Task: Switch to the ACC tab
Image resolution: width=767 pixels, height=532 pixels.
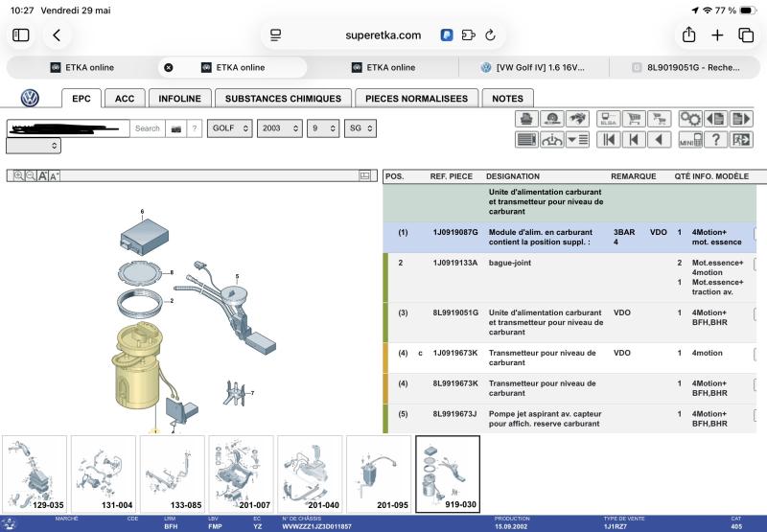Action: click(125, 99)
